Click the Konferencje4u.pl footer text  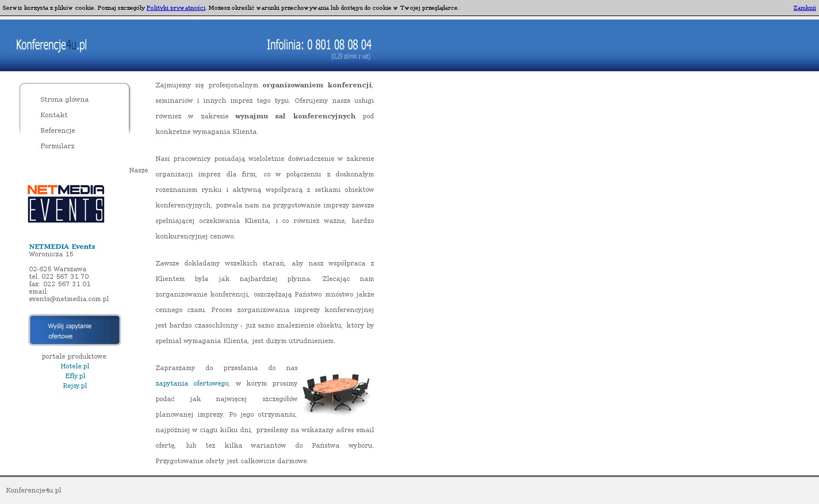point(33,490)
